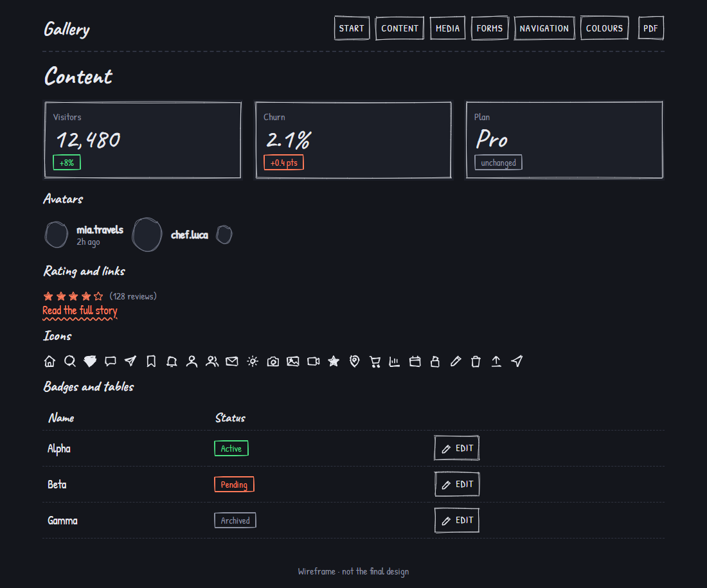Click the large avatar beside chef.luca
The image size is (707, 588).
147,235
